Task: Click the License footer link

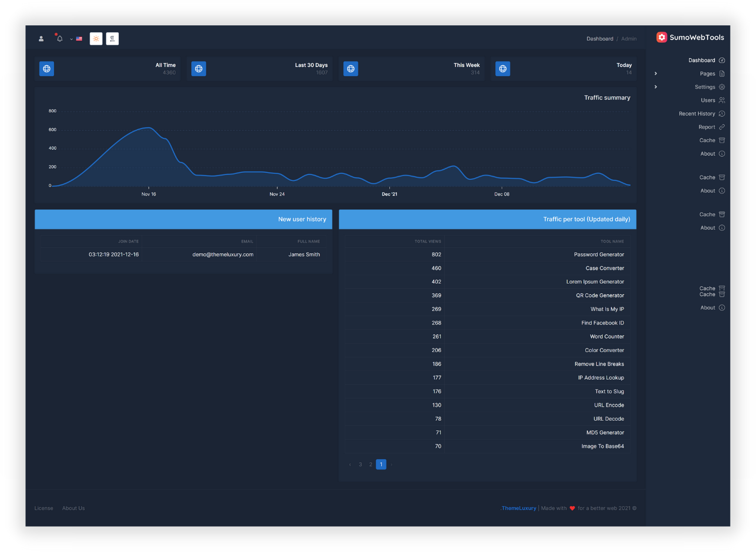Action: click(44, 508)
